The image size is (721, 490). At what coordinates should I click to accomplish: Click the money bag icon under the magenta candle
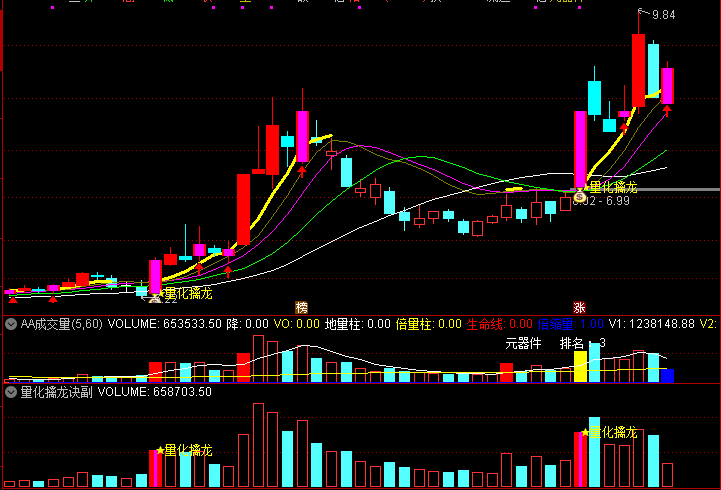click(x=580, y=197)
